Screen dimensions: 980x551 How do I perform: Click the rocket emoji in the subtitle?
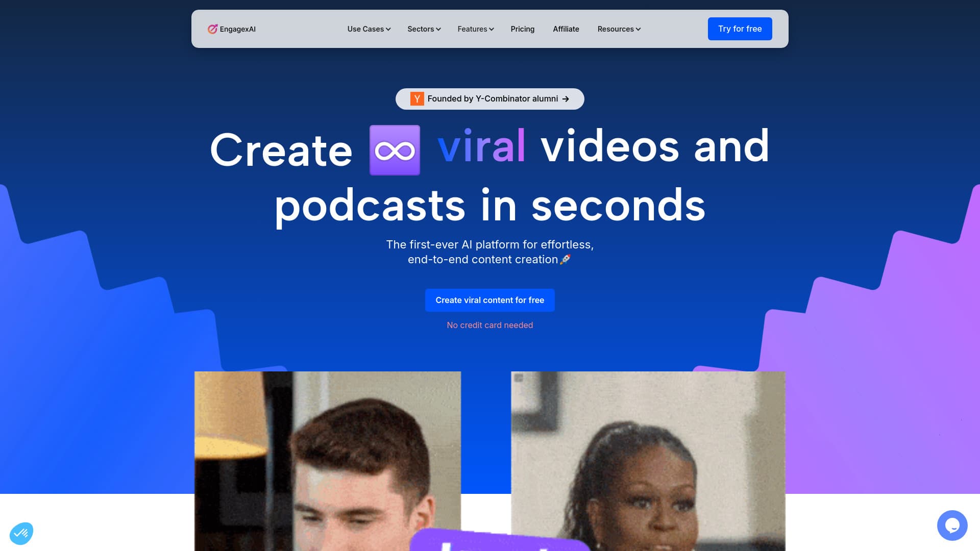[566, 259]
